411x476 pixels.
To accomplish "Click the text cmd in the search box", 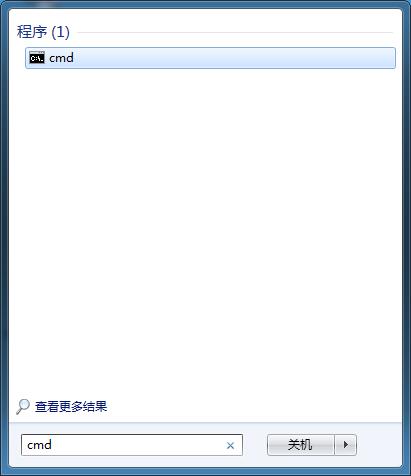I will [x=39, y=445].
